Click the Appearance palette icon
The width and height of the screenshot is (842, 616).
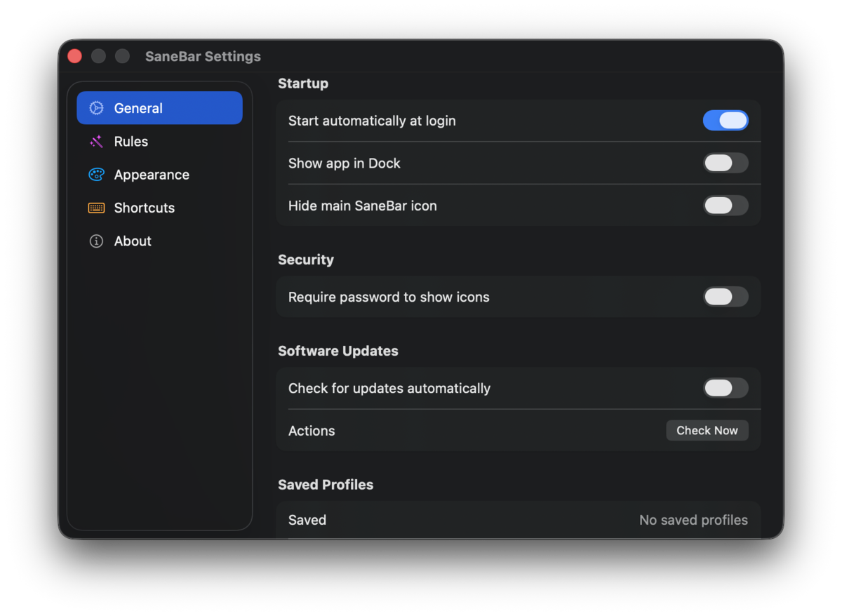pos(96,175)
